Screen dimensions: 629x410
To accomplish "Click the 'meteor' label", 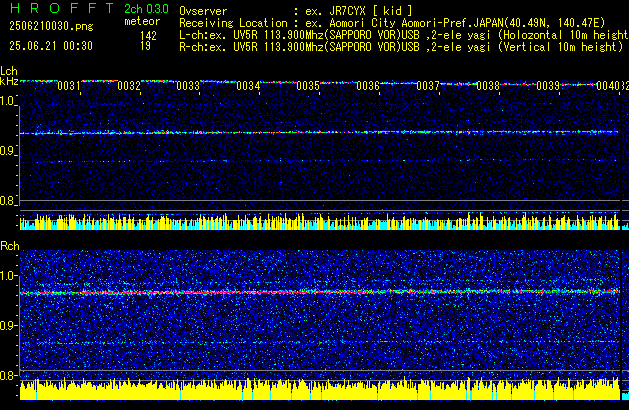I will [142, 21].
